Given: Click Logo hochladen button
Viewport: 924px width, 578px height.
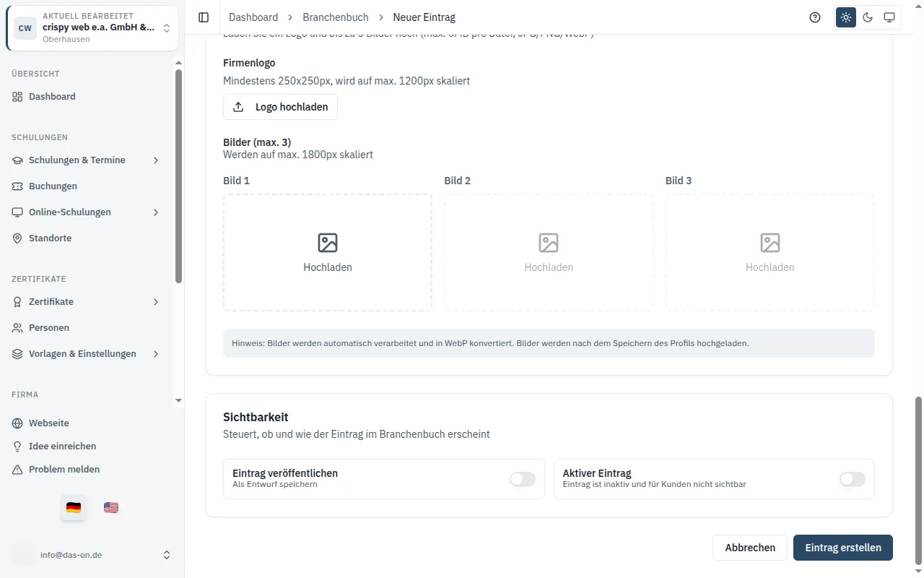Looking at the screenshot, I should coord(280,107).
